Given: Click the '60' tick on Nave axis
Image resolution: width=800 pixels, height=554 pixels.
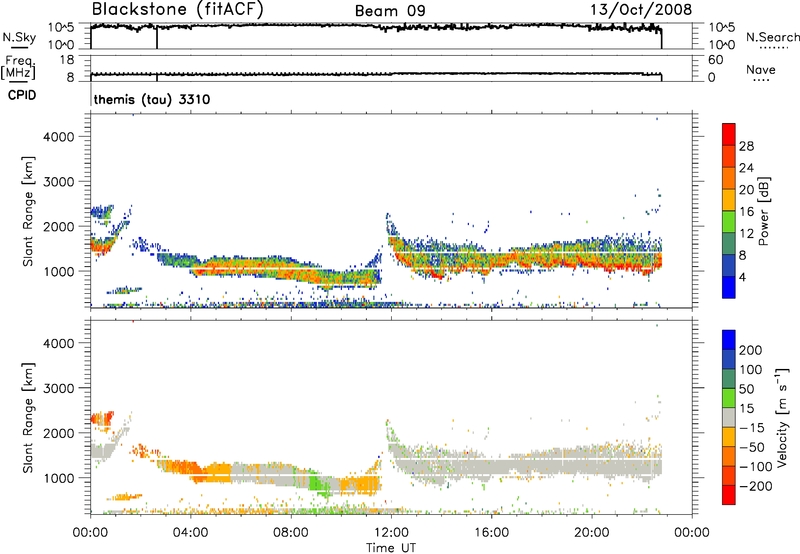Looking at the screenshot, I should tap(715, 60).
